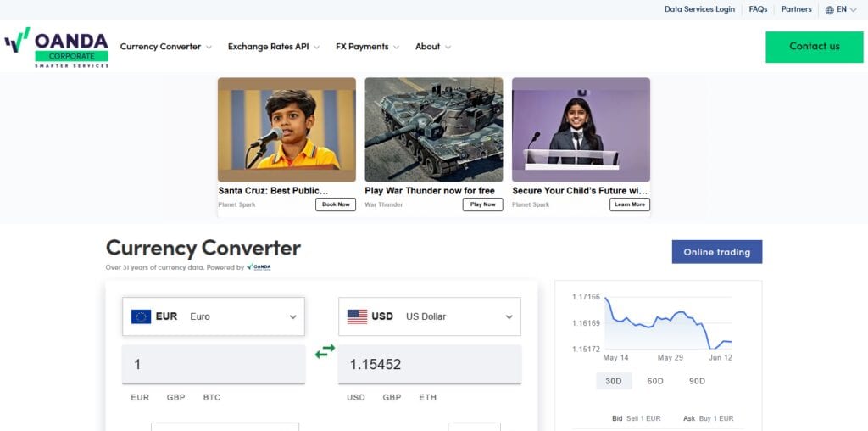Click the USD converted amount field
Viewport: 868px width, 431px height.
(x=430, y=365)
